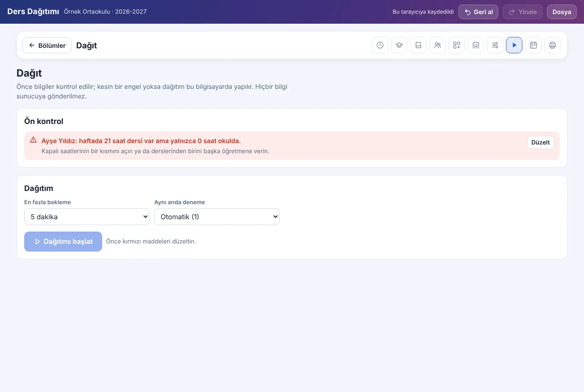Open the grid-plus assignments section icon
The width and height of the screenshot is (584, 392).
pos(457,45)
